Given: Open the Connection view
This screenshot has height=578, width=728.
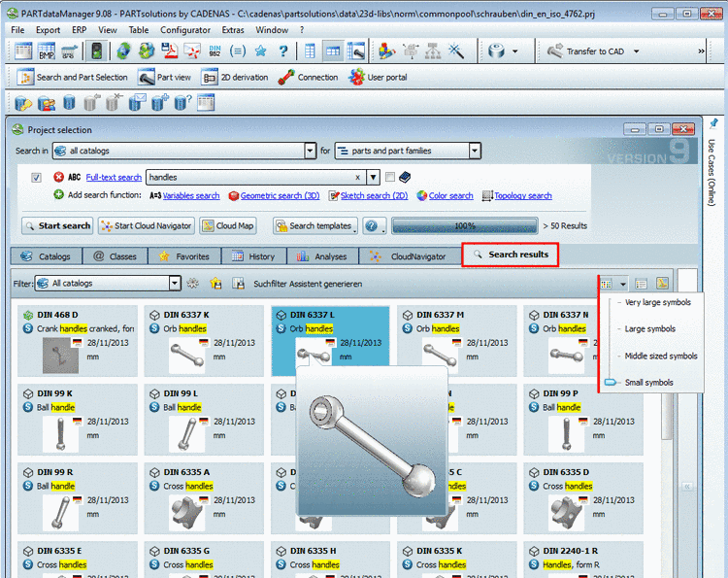Looking at the screenshot, I should (308, 77).
